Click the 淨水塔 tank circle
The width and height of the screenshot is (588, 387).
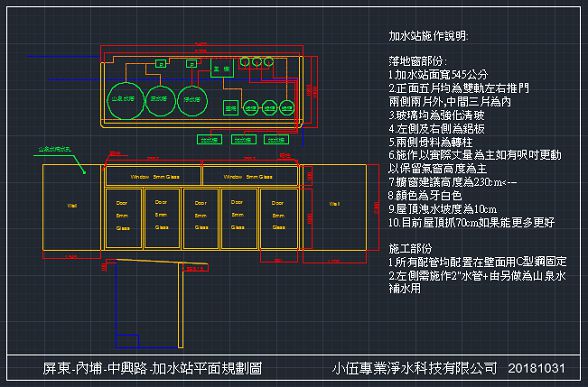click(192, 100)
